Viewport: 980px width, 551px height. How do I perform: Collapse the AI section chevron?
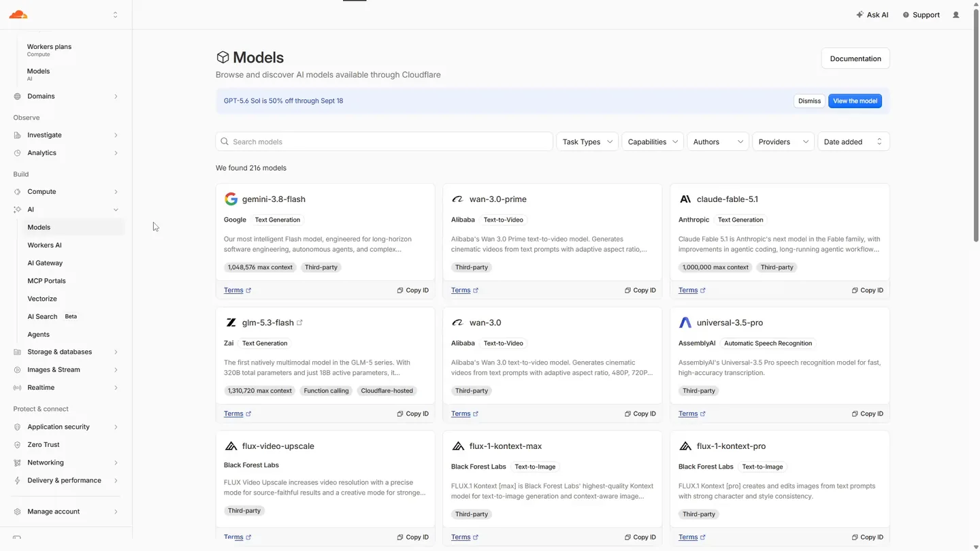[116, 210]
